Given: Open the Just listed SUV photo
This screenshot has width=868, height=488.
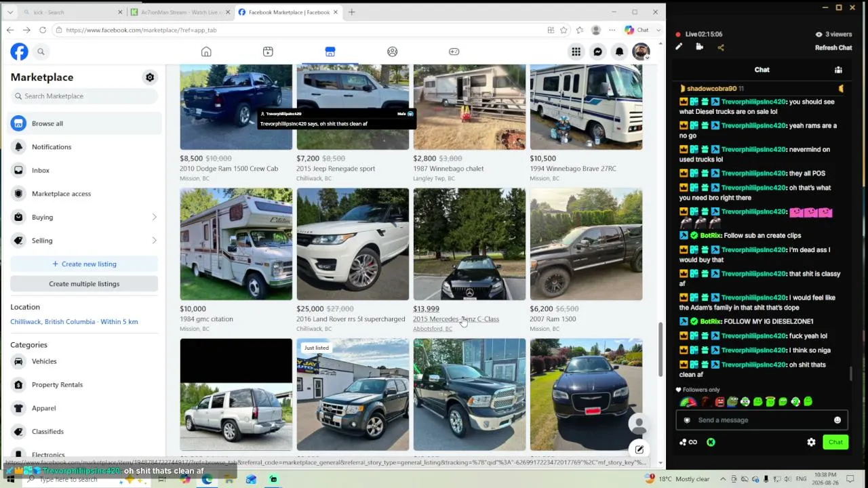Looking at the screenshot, I should coord(353,394).
